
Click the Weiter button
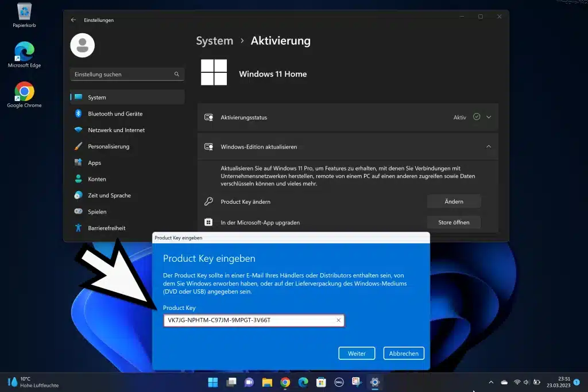tap(357, 354)
